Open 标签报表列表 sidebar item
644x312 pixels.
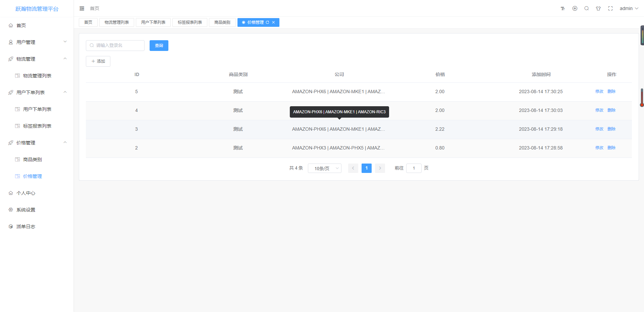pyautogui.click(x=37, y=126)
